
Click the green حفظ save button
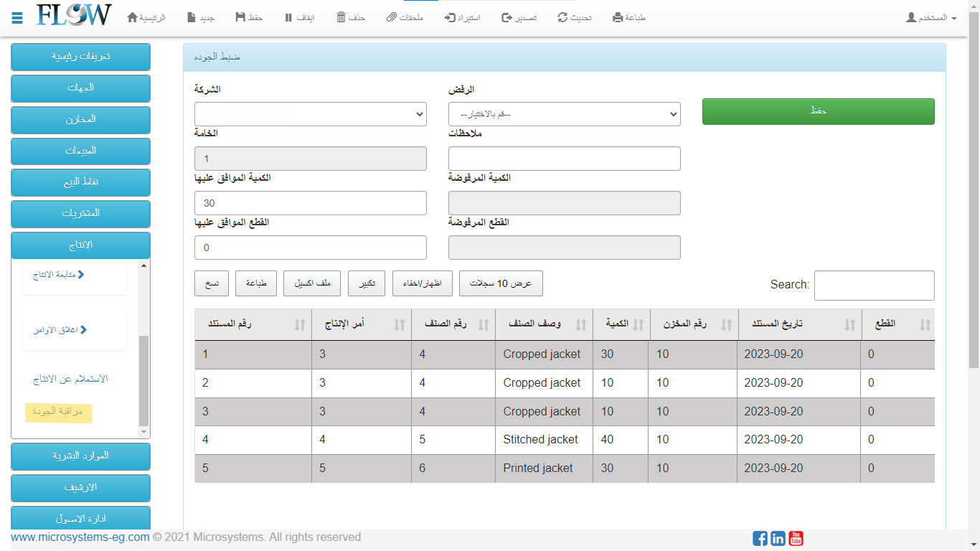[x=818, y=112]
